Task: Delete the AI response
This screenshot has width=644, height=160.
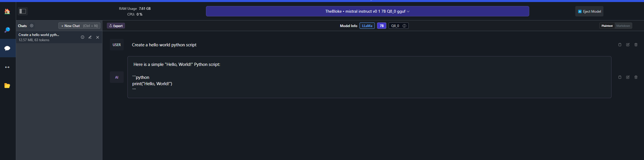Action: 636,77
